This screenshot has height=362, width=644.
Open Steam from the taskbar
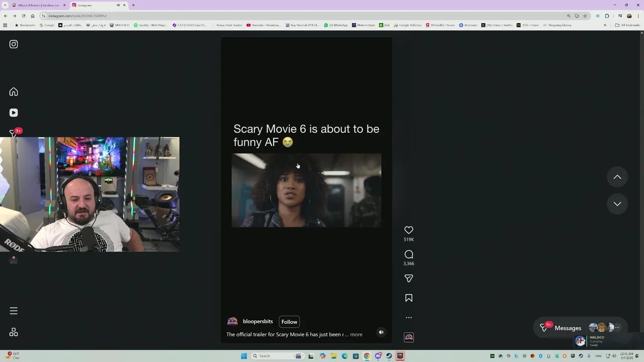coord(389,356)
